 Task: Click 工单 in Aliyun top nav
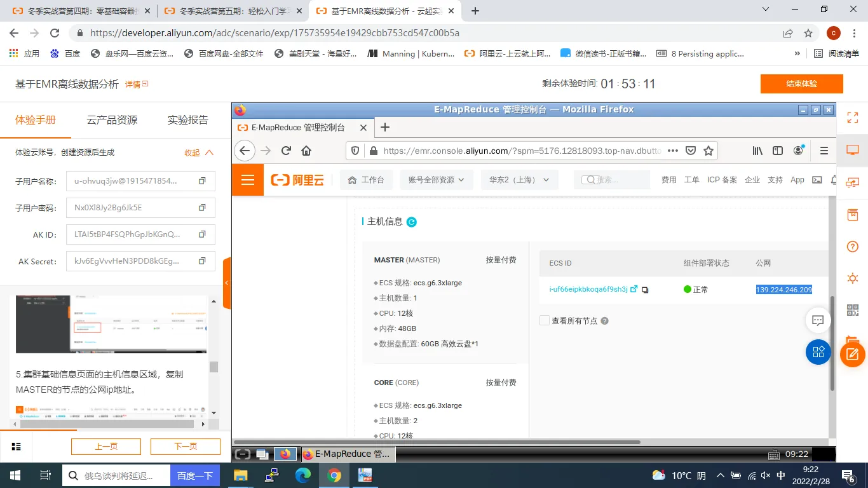click(x=692, y=180)
